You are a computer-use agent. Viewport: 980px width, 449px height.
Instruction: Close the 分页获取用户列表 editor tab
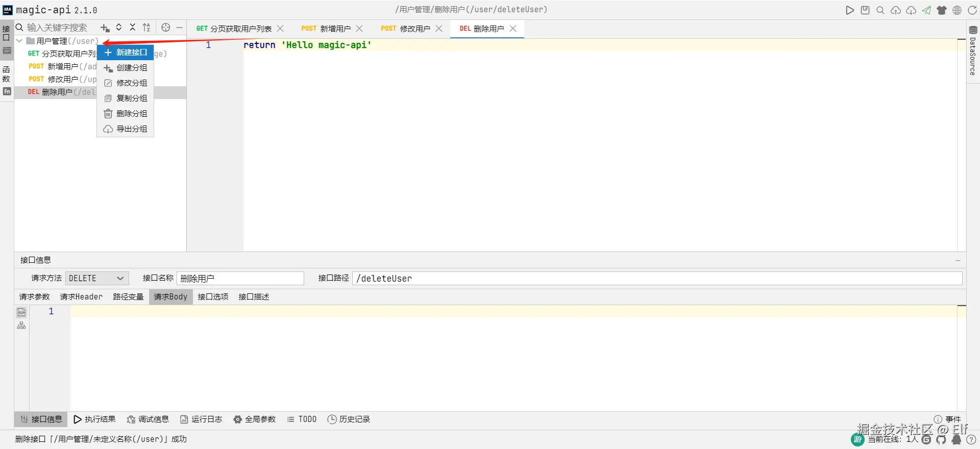pyautogui.click(x=280, y=29)
